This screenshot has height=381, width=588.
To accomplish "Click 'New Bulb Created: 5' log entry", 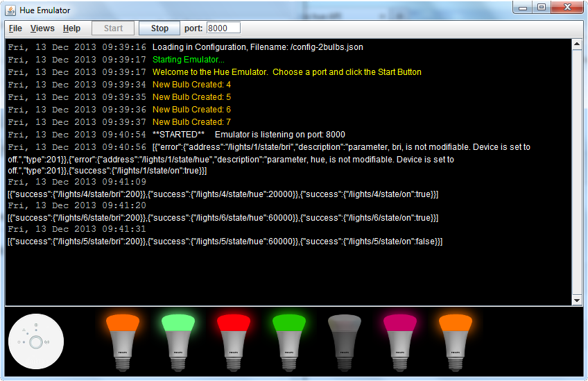I will (x=191, y=97).
